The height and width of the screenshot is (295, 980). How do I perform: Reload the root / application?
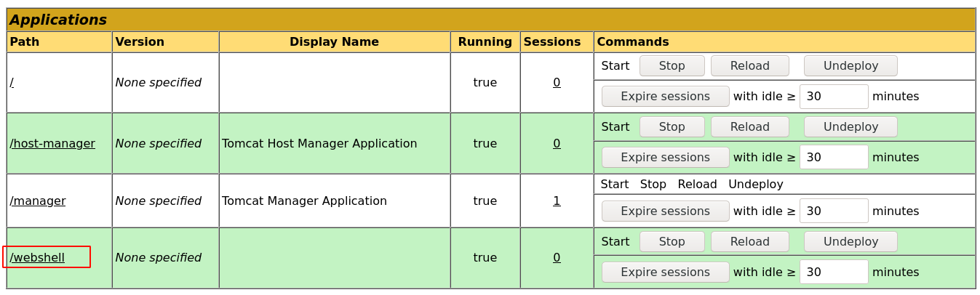tap(749, 65)
